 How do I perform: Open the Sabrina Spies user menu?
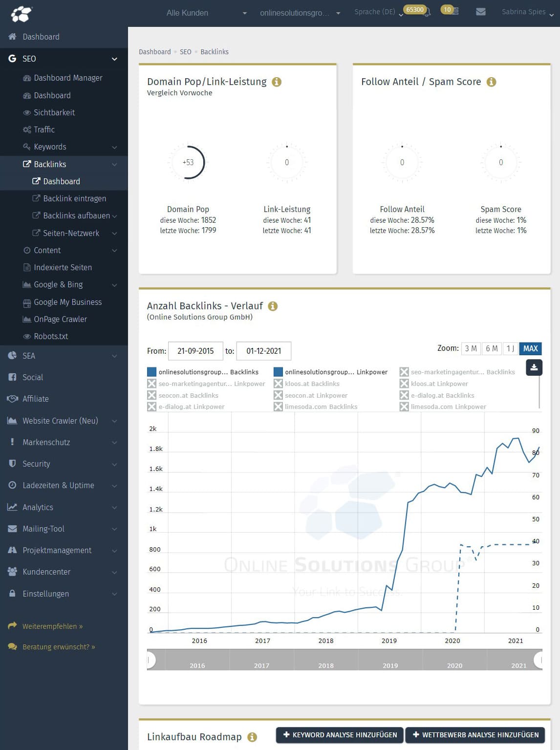(x=528, y=12)
